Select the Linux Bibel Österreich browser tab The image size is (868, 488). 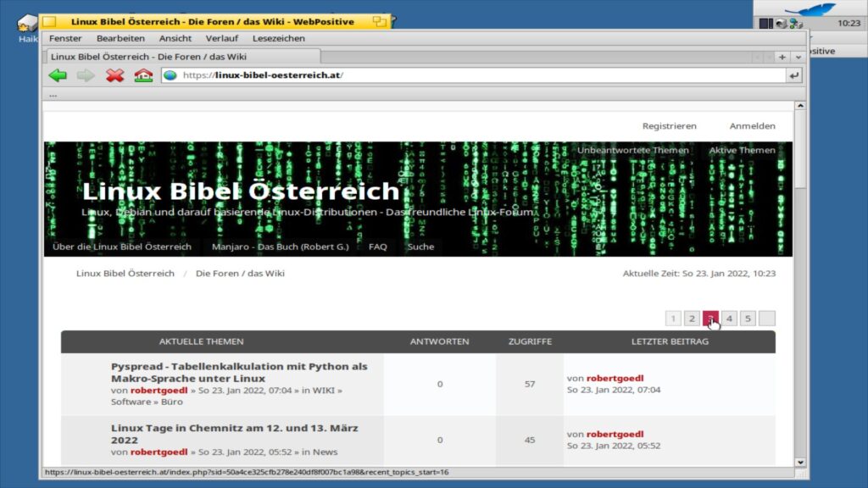182,57
